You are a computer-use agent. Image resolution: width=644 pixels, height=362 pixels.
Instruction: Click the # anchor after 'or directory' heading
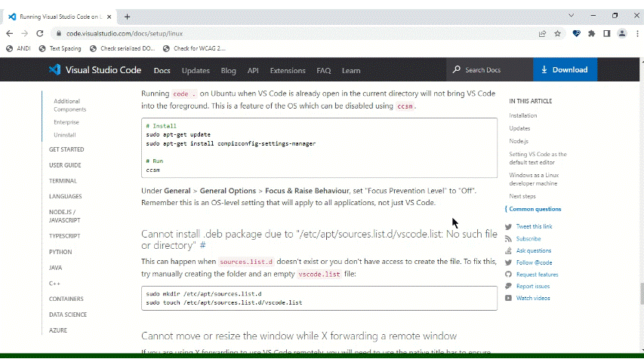pyautogui.click(x=202, y=245)
